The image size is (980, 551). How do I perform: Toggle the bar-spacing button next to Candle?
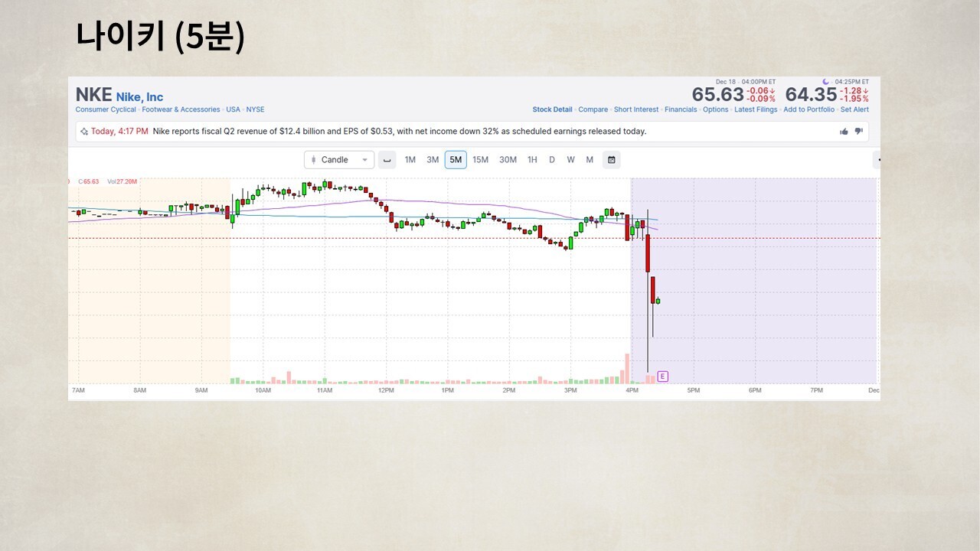point(387,160)
